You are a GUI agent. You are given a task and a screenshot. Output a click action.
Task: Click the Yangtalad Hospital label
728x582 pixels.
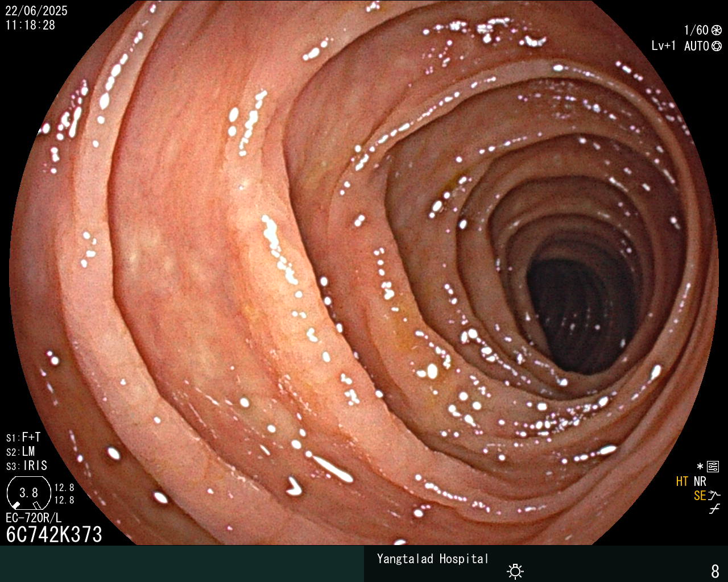click(433, 559)
